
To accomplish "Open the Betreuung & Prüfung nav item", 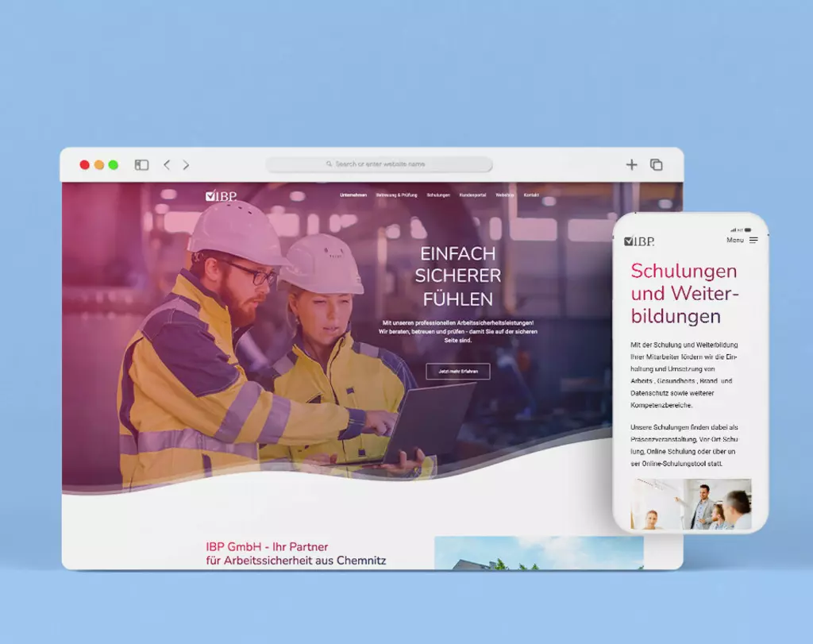I will pos(396,195).
